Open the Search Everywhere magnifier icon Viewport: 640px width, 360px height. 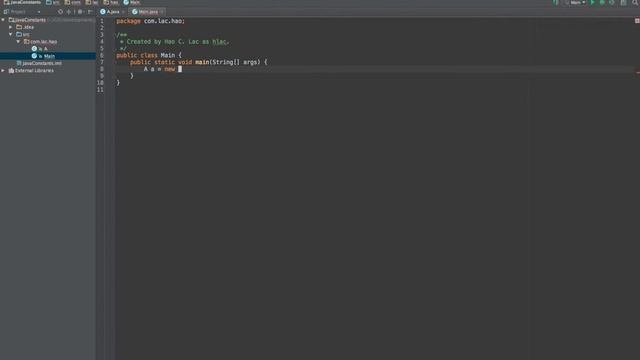(635, 2)
